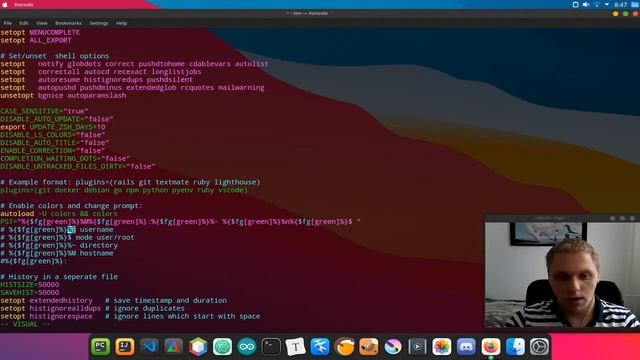Click the Konsole window title bar

(307, 13)
